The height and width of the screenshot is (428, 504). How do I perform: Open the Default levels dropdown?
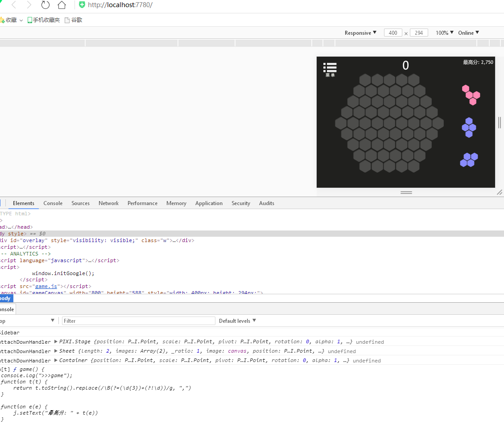click(x=237, y=321)
